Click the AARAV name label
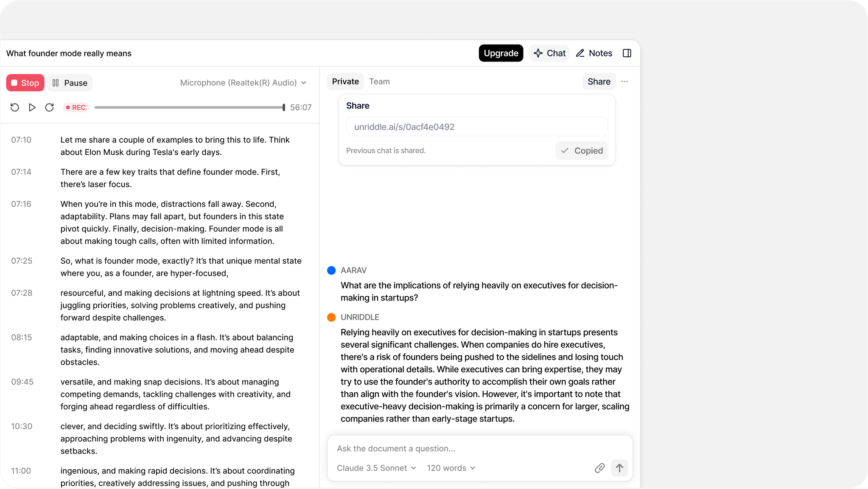 (x=353, y=270)
